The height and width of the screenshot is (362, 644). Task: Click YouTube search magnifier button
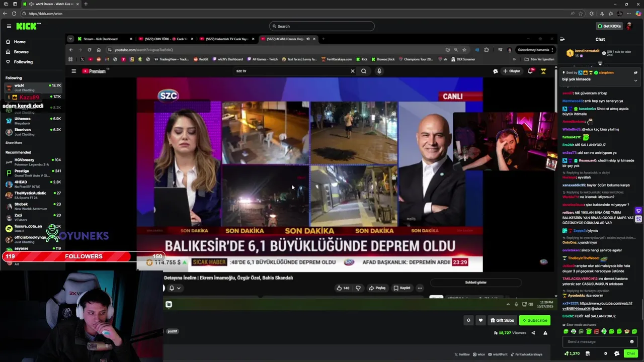click(364, 71)
